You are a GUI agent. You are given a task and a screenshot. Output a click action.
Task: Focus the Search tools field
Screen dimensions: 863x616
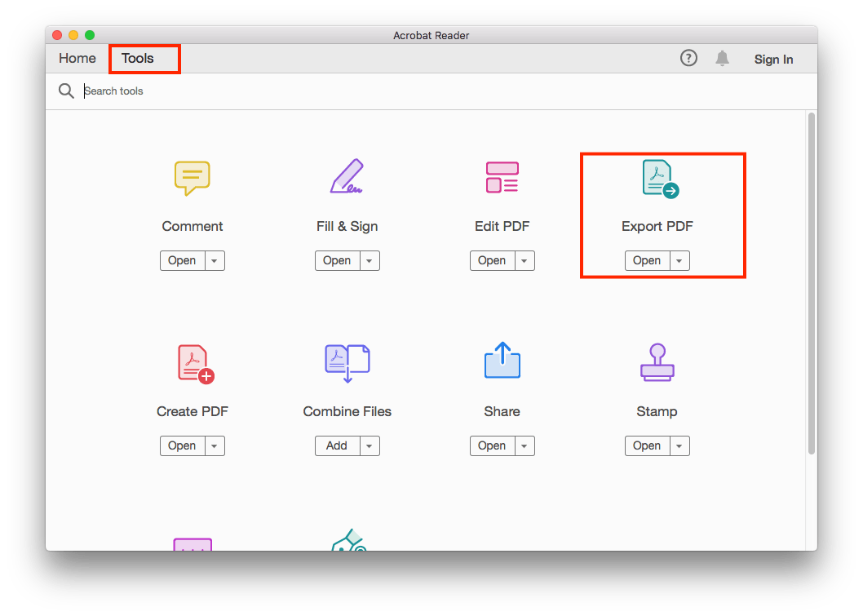point(431,91)
